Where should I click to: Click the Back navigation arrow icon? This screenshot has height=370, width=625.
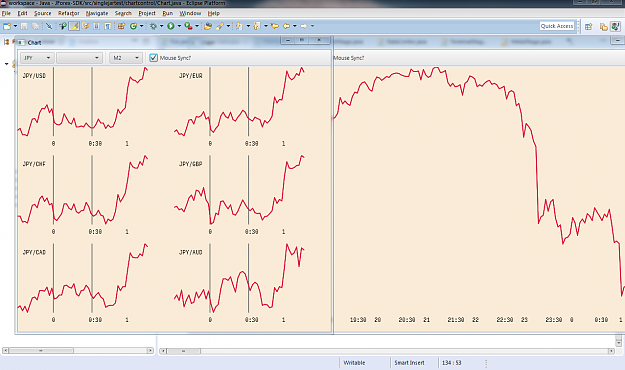coord(286,26)
